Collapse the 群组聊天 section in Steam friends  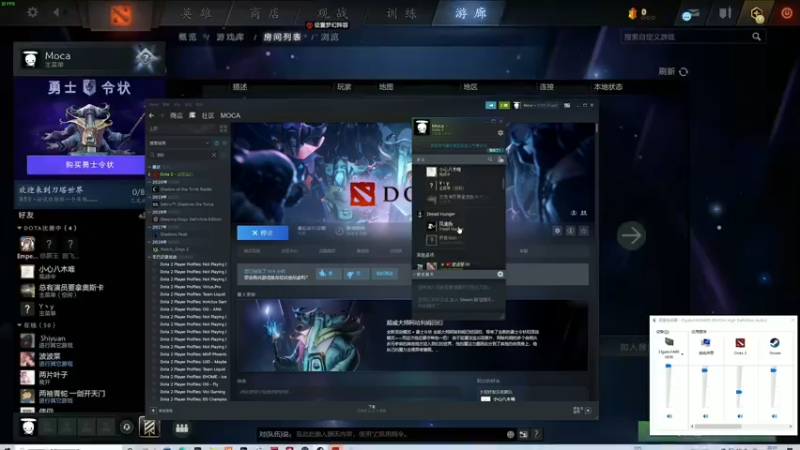(414, 274)
